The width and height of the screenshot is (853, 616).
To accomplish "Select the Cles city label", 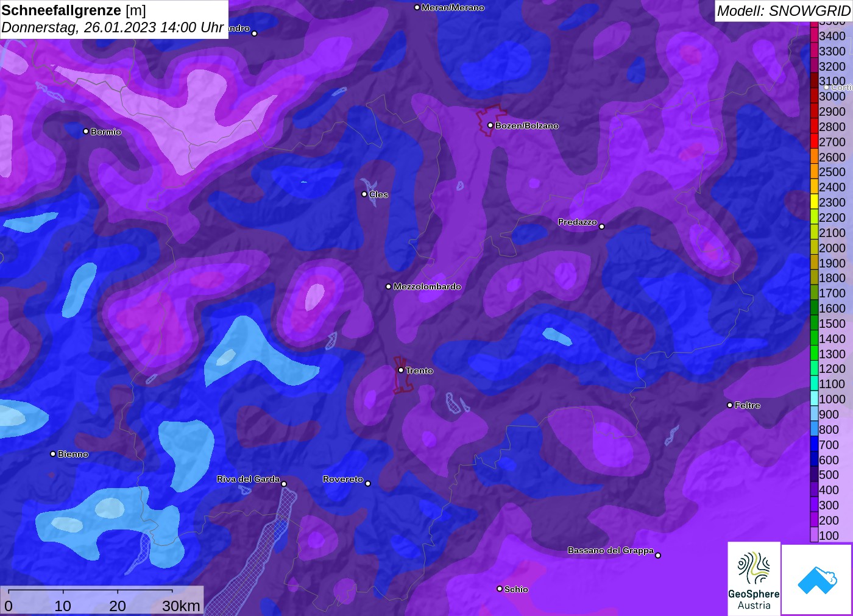I will [378, 194].
